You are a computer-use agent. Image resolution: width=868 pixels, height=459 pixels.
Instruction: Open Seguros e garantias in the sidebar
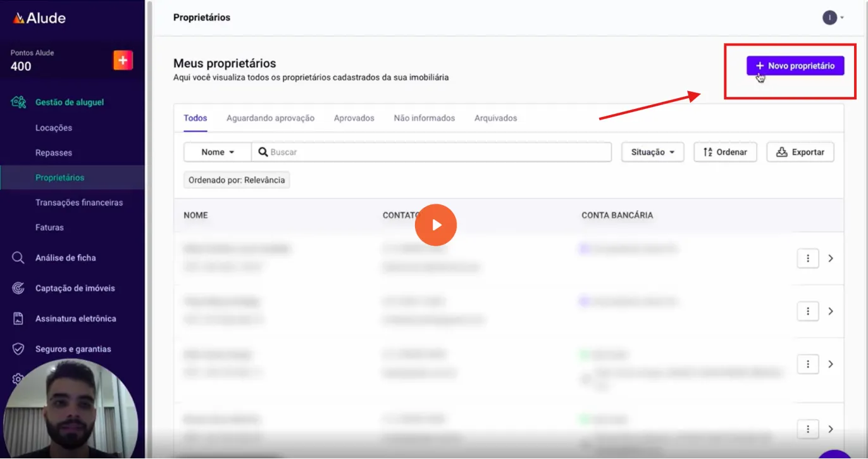[73, 349]
